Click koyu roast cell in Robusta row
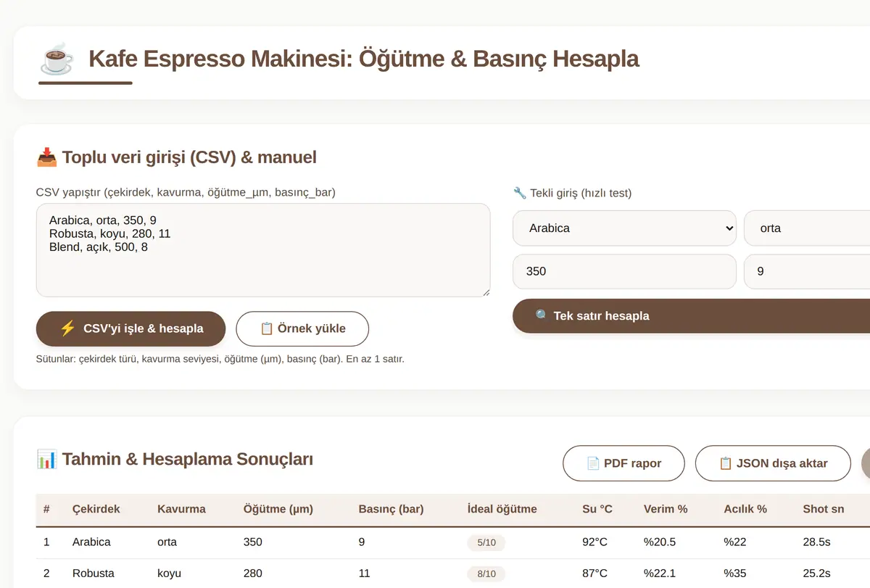Viewport: 870px width, 588px height. coord(169,573)
